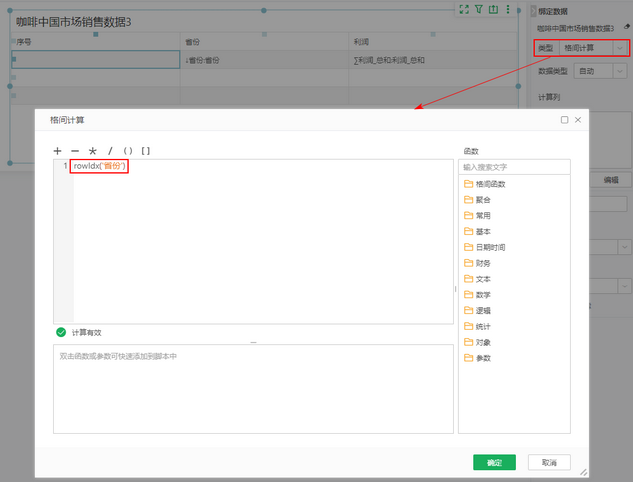The image size is (633, 482).
Task: Insert square brackets into formula
Action: tap(146, 151)
